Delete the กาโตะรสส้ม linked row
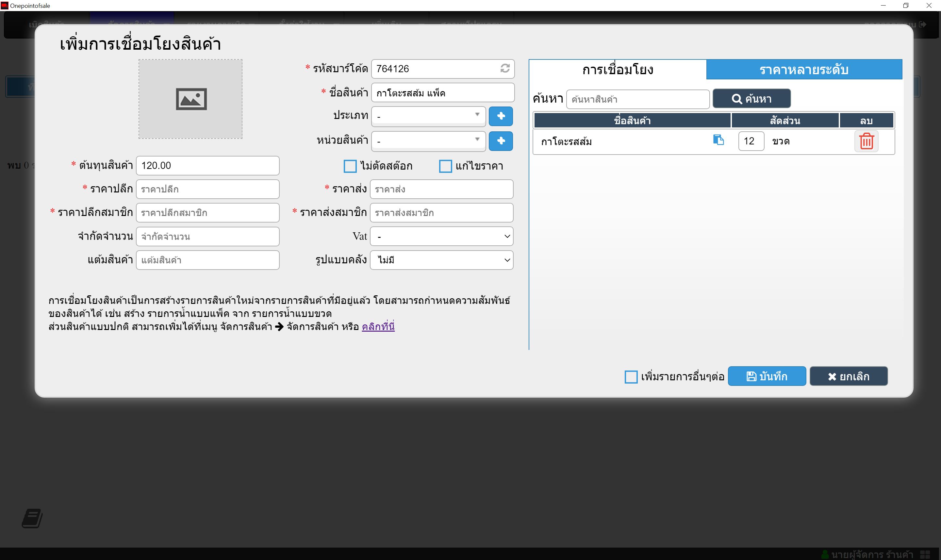The width and height of the screenshot is (941, 560). click(x=866, y=141)
